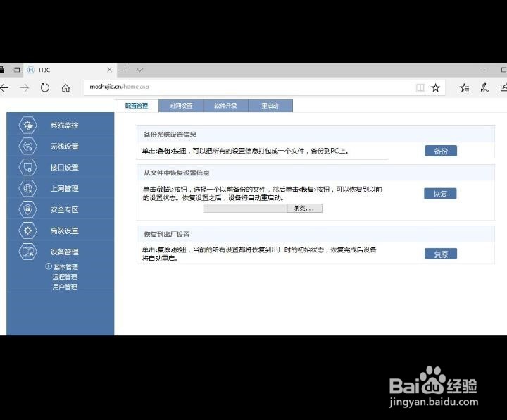507x420 pixels.
Task: Click the 上网管理 globe icon
Action: [27, 188]
